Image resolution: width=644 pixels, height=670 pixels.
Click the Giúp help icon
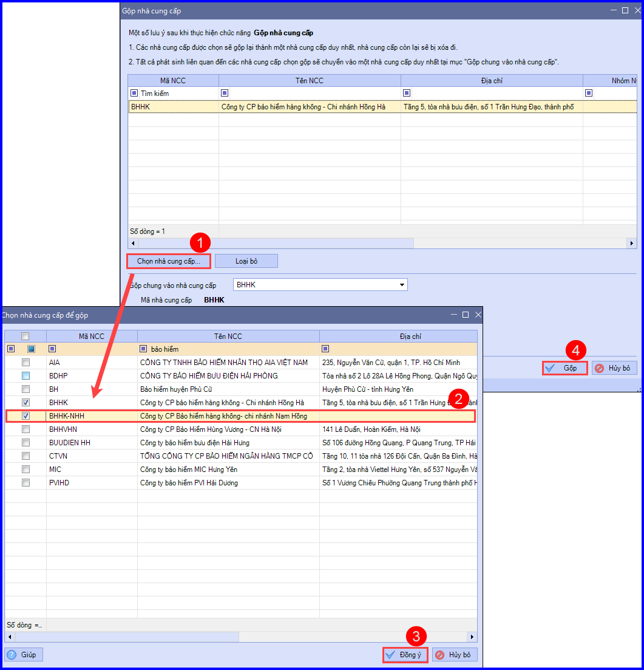point(12,655)
